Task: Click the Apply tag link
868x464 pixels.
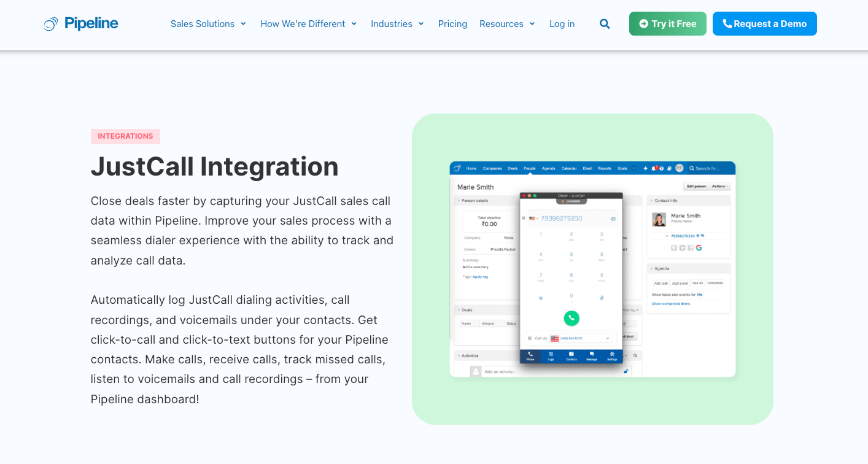Action: pyautogui.click(x=480, y=277)
